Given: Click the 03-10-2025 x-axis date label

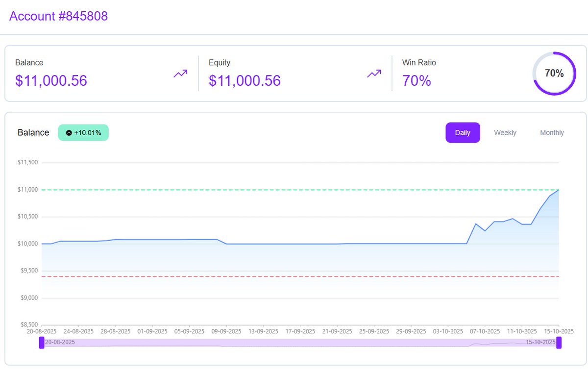Looking at the screenshot, I should coord(448,331).
